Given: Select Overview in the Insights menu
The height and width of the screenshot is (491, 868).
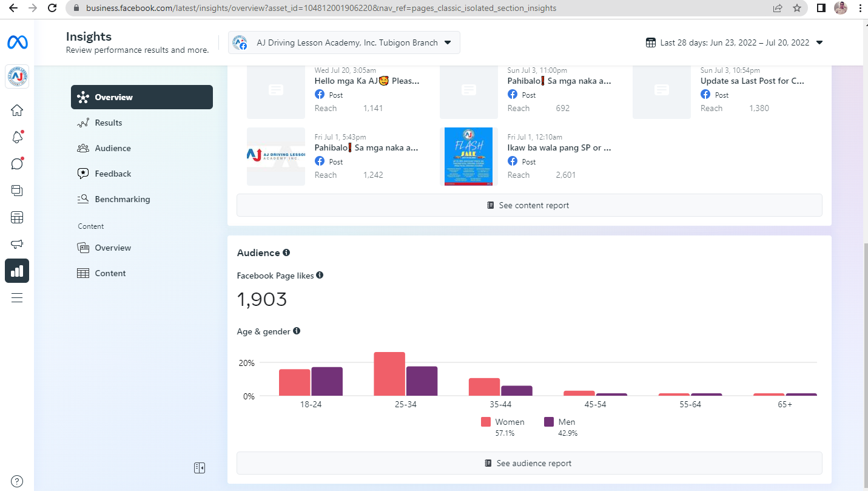Looking at the screenshot, I should coord(142,97).
